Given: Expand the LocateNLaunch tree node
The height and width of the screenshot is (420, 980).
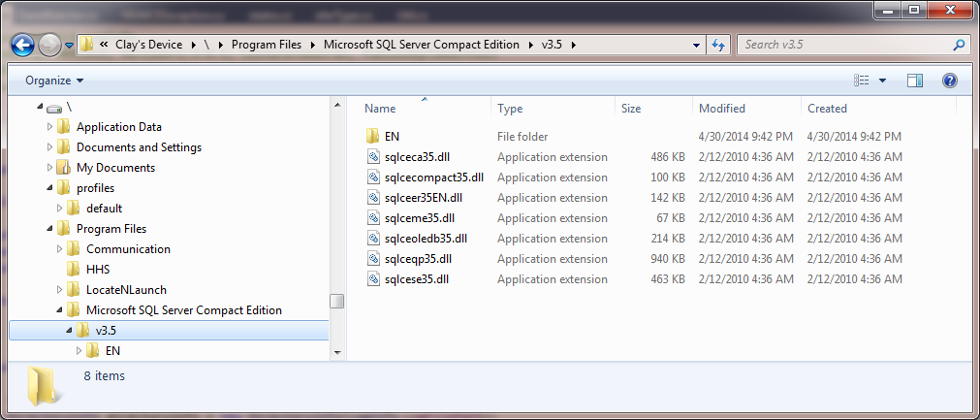Looking at the screenshot, I should [x=60, y=290].
